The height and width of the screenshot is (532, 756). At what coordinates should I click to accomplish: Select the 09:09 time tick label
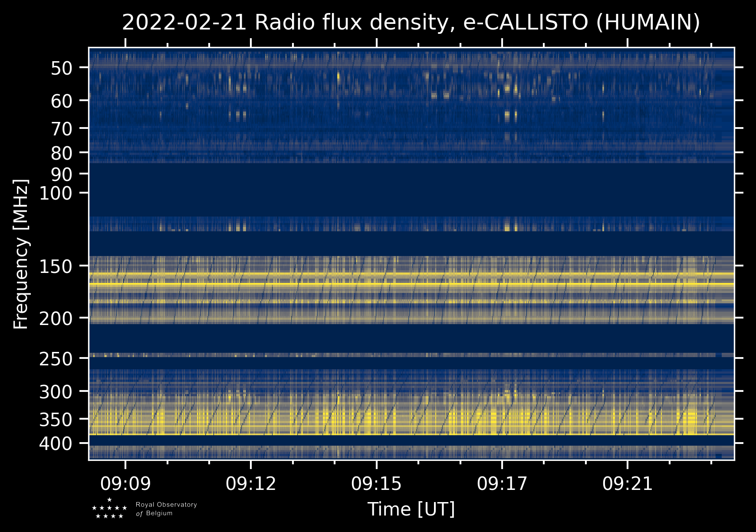(x=125, y=483)
